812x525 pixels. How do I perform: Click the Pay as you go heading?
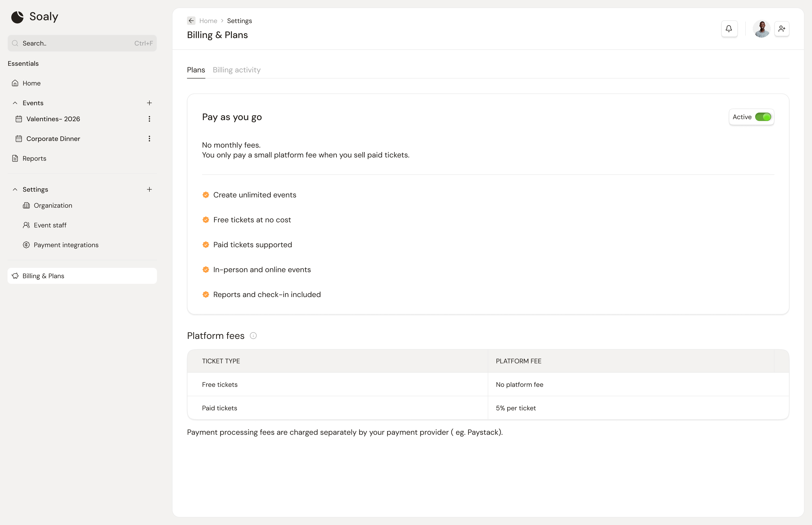point(232,117)
